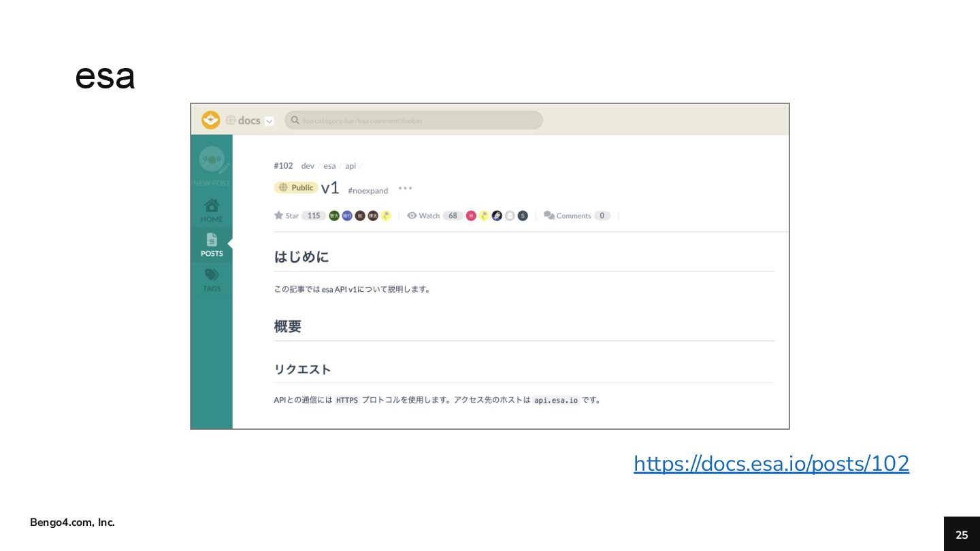
Task: Click the slide title esa
Action: point(105,77)
